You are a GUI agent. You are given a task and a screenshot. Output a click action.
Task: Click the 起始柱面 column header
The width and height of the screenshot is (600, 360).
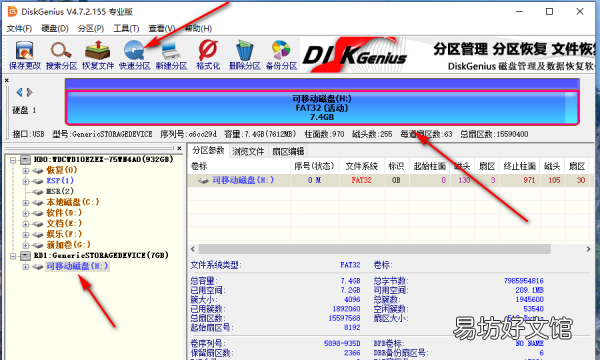click(430, 166)
